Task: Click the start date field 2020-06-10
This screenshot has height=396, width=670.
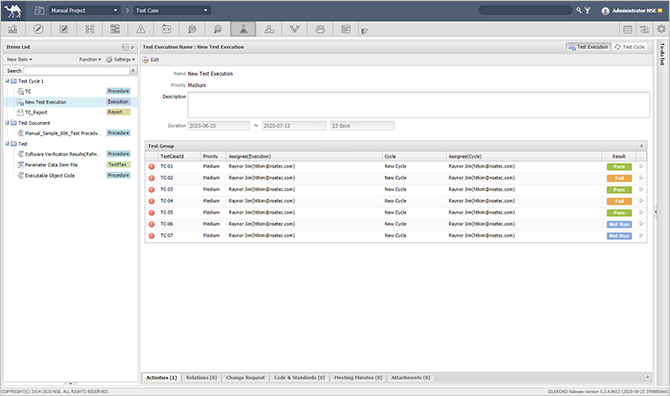Action: (x=219, y=126)
